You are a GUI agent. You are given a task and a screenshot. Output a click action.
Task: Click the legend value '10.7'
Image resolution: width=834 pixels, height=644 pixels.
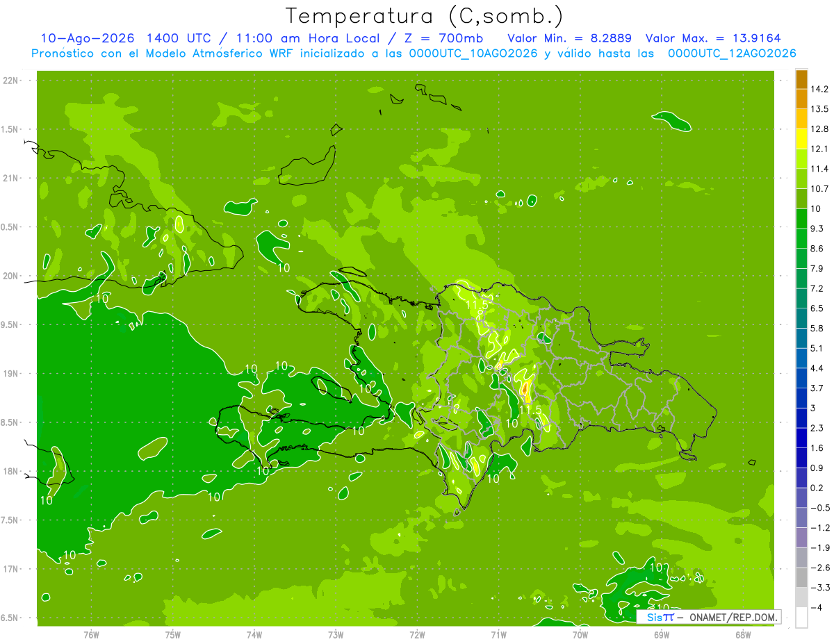coord(820,189)
